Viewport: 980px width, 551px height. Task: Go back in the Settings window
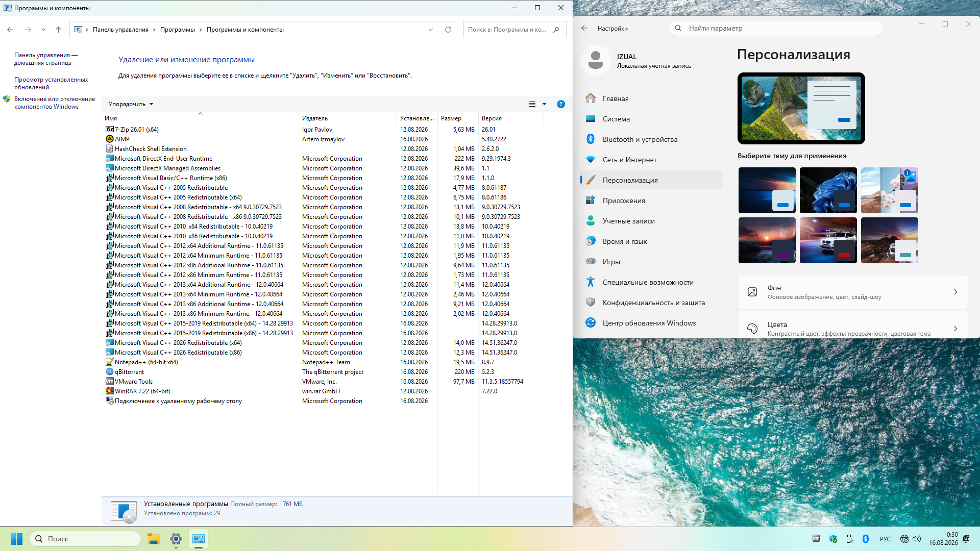click(584, 29)
